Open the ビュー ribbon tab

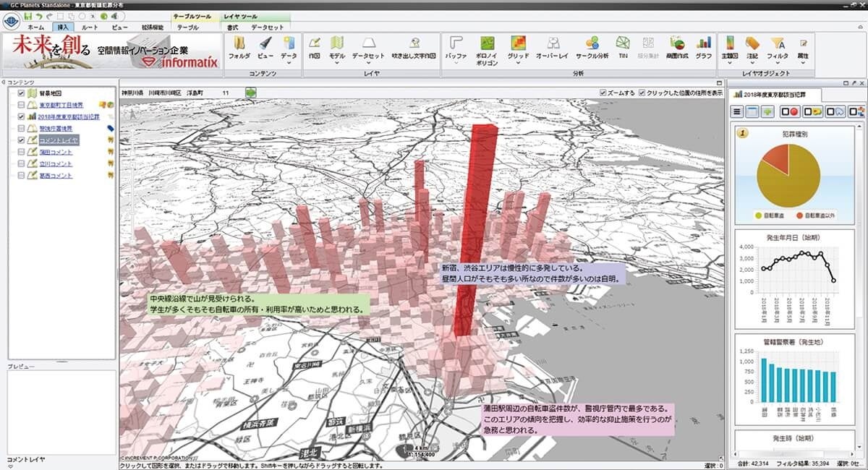[x=120, y=27]
